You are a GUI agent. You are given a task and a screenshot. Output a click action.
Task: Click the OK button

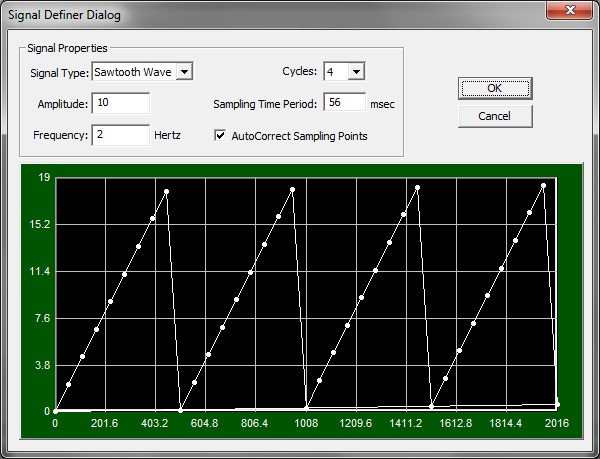[495, 88]
